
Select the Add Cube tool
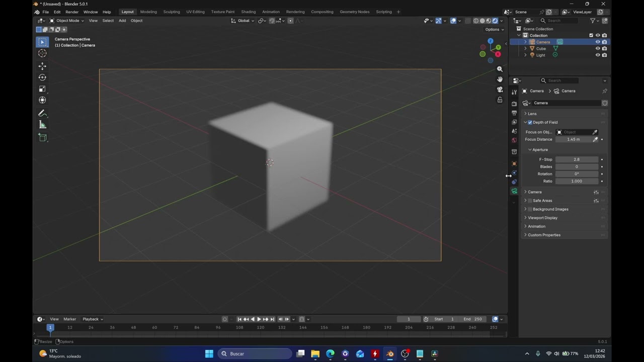(42, 137)
